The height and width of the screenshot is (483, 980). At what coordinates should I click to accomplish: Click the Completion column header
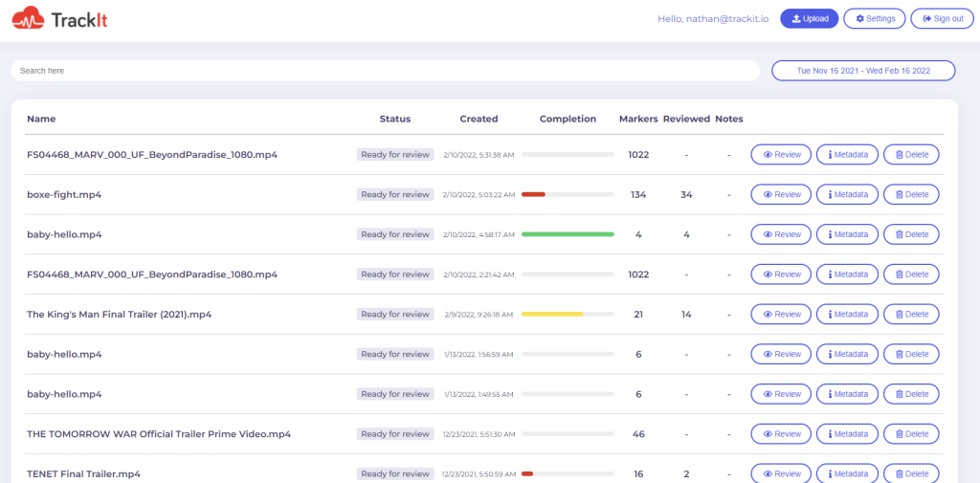click(568, 119)
